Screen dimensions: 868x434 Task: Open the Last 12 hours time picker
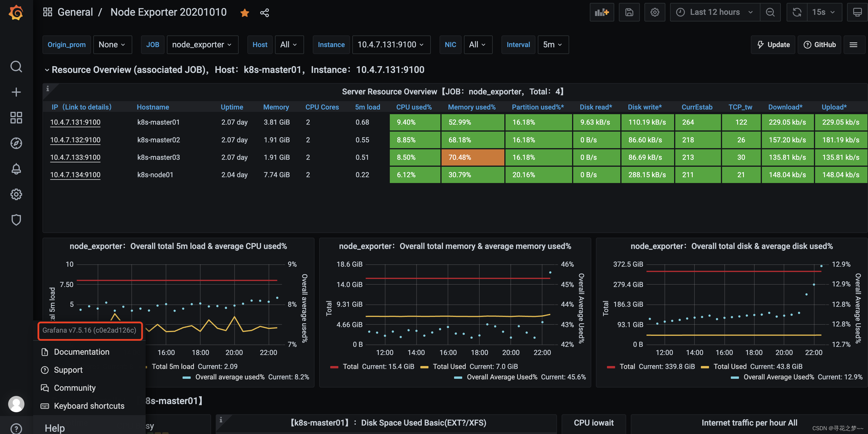(715, 12)
